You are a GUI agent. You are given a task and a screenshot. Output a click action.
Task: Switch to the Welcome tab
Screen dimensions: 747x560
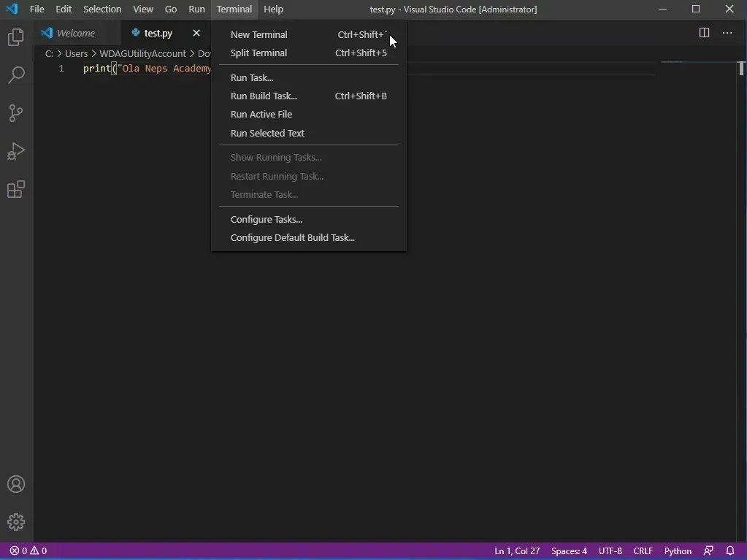tap(77, 33)
